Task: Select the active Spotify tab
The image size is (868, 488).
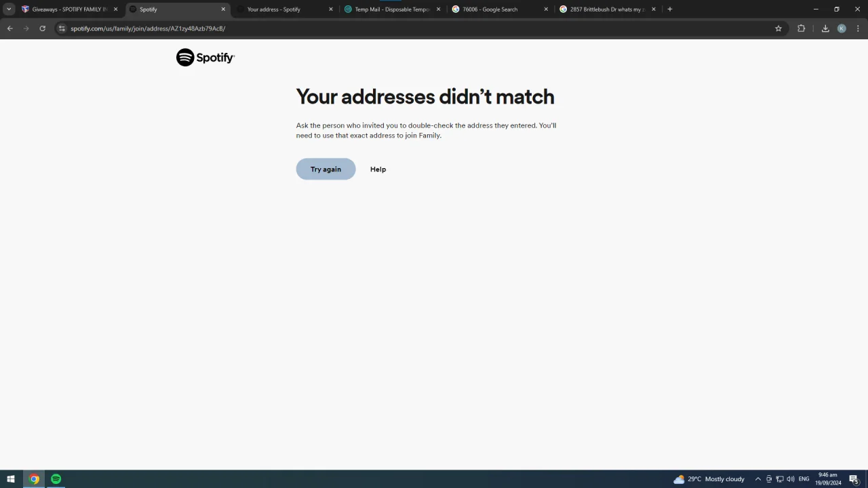Action: coord(176,9)
